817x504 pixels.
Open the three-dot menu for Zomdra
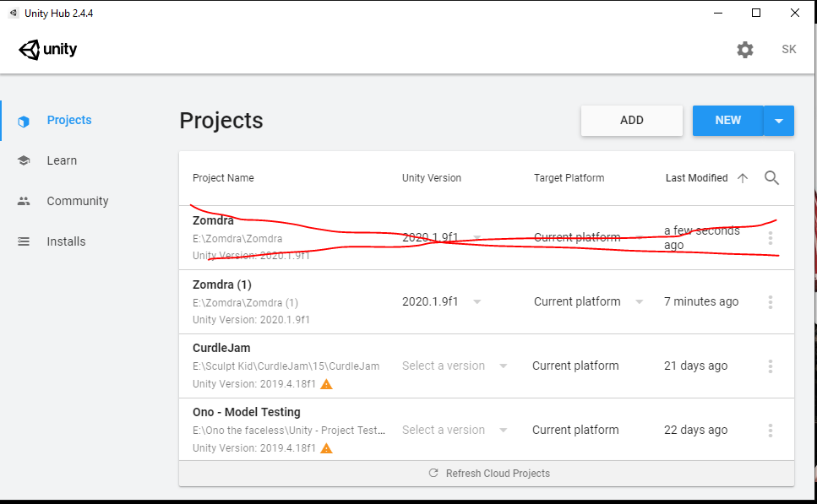click(770, 238)
